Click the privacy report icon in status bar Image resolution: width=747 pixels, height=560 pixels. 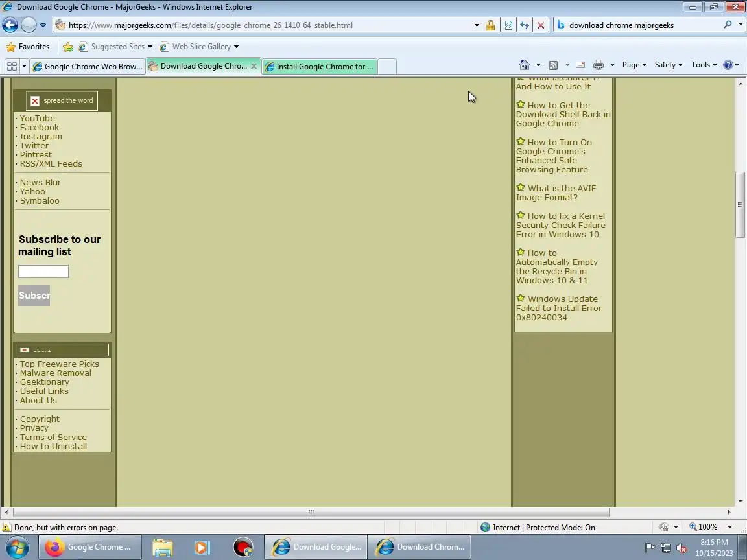(x=663, y=527)
